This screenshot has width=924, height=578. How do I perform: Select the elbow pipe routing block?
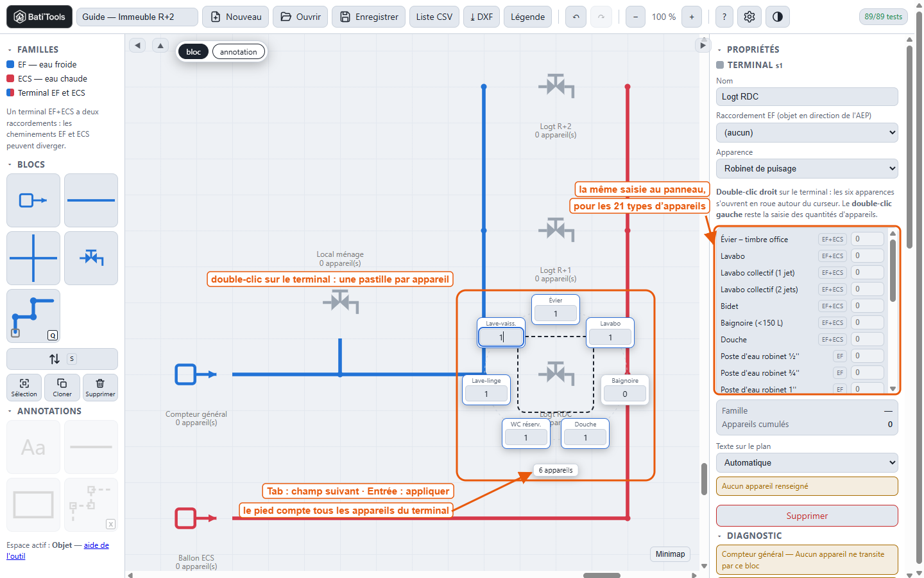[33, 316]
